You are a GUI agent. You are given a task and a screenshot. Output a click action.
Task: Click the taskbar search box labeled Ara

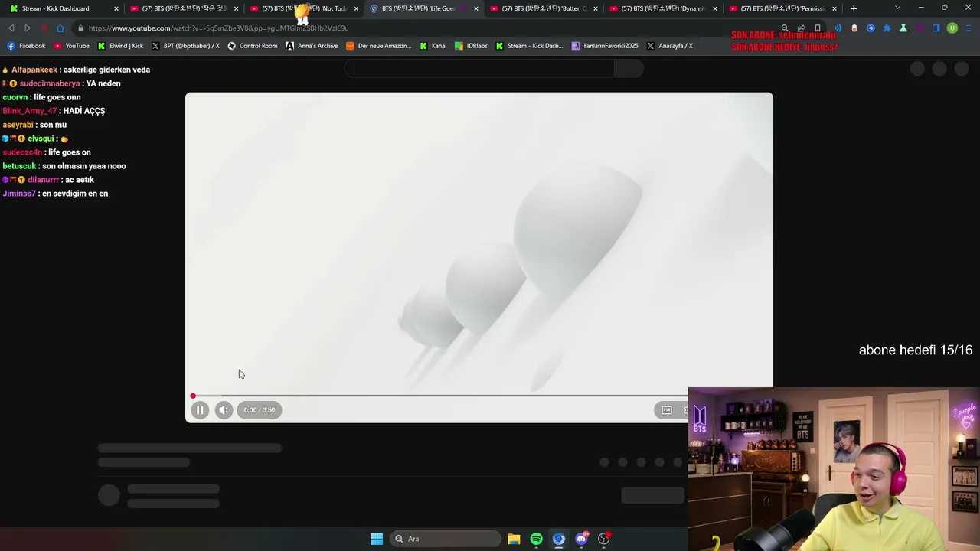444,539
